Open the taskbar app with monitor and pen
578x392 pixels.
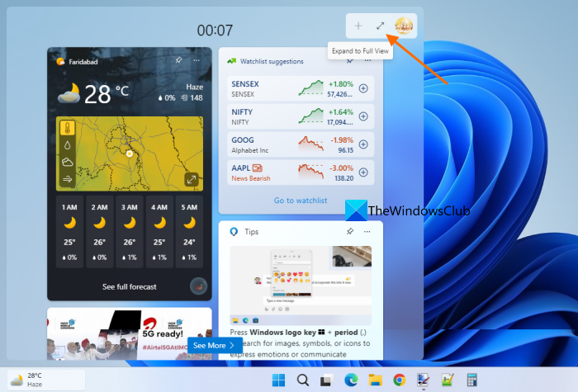tap(423, 380)
